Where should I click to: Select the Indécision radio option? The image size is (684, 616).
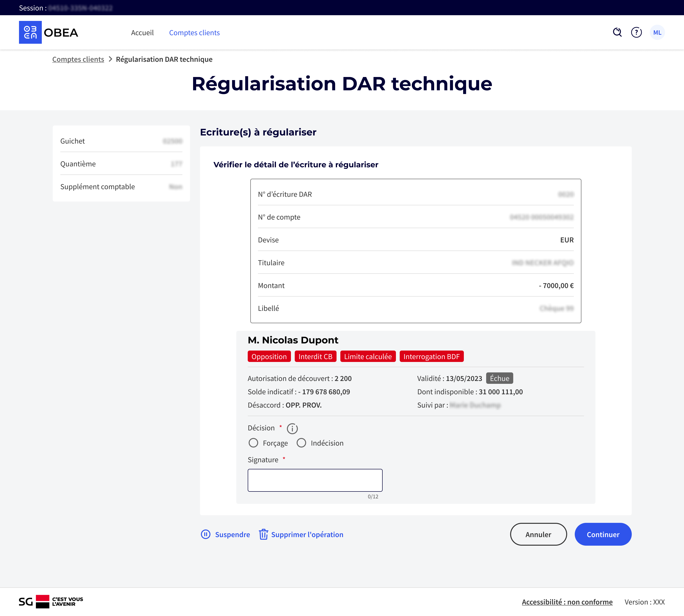pyautogui.click(x=301, y=443)
